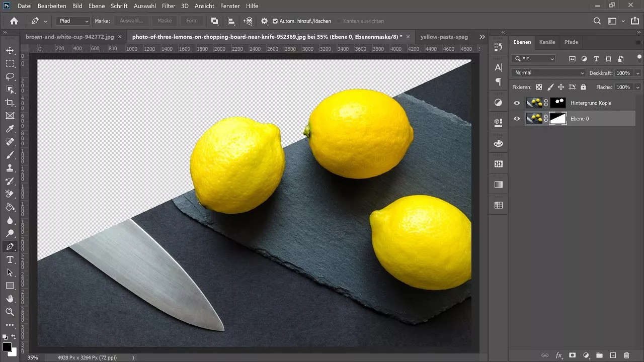
Task: Select the Lasso tool
Action: tap(10, 77)
